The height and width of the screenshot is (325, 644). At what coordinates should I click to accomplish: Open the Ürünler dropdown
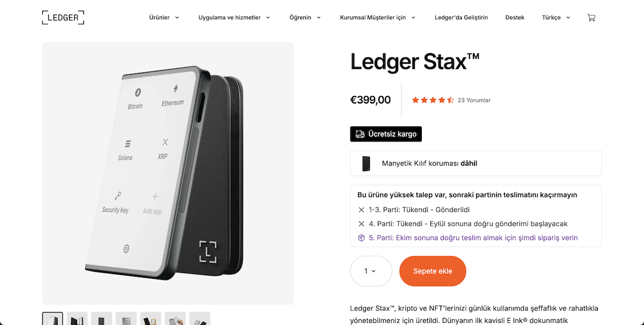point(164,17)
